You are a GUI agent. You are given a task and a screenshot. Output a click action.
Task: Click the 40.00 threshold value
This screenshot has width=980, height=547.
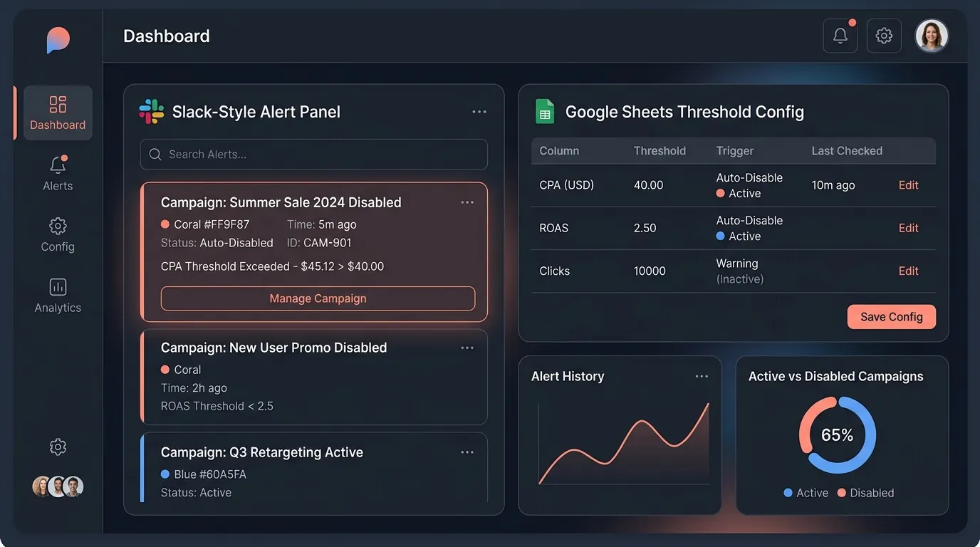click(648, 185)
